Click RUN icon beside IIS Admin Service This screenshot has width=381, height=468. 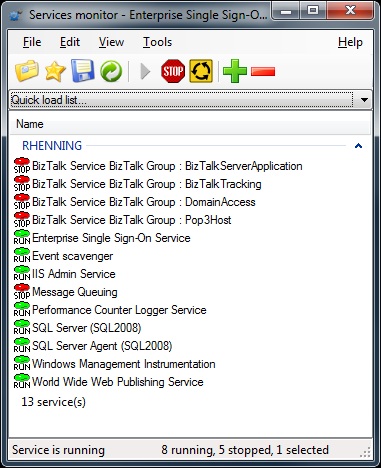coord(22,274)
